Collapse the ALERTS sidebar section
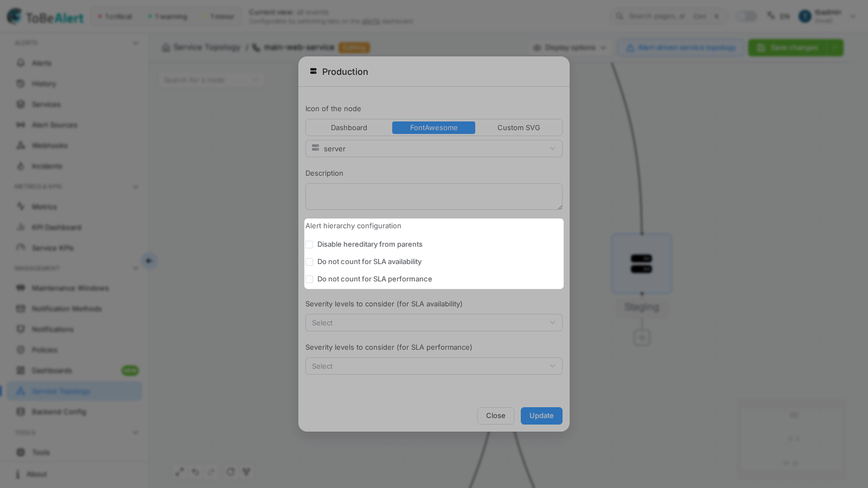The image size is (868, 488). [x=136, y=43]
